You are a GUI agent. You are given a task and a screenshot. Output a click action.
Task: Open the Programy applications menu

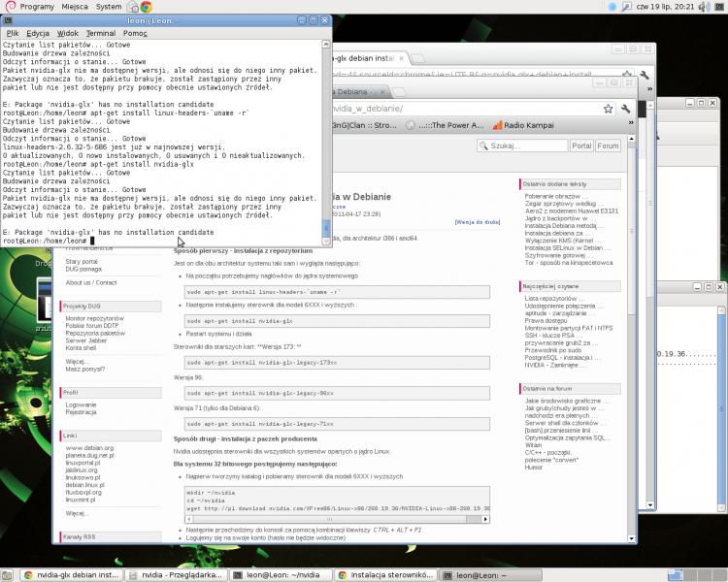point(37,7)
